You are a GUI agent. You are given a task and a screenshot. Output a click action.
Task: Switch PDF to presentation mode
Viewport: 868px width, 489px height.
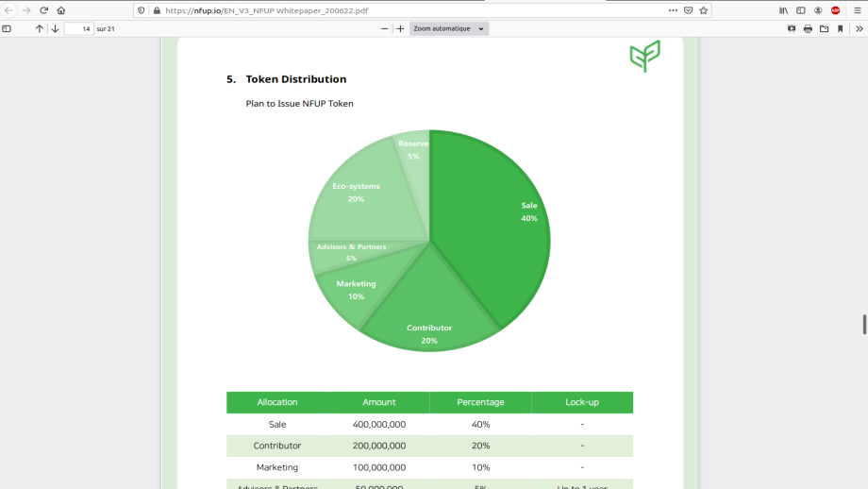pyautogui.click(x=792, y=29)
